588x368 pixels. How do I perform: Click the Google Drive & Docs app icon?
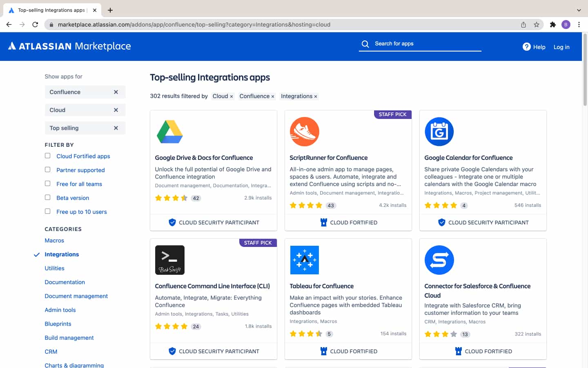coord(169,131)
